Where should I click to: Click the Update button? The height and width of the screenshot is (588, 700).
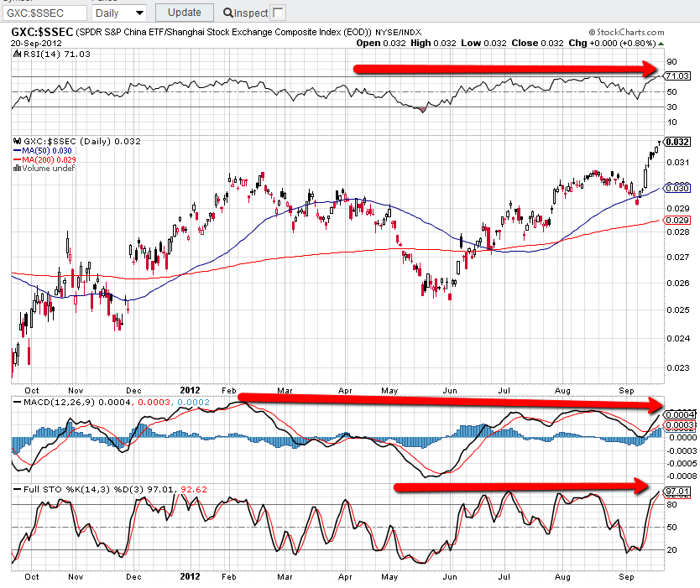coord(185,13)
